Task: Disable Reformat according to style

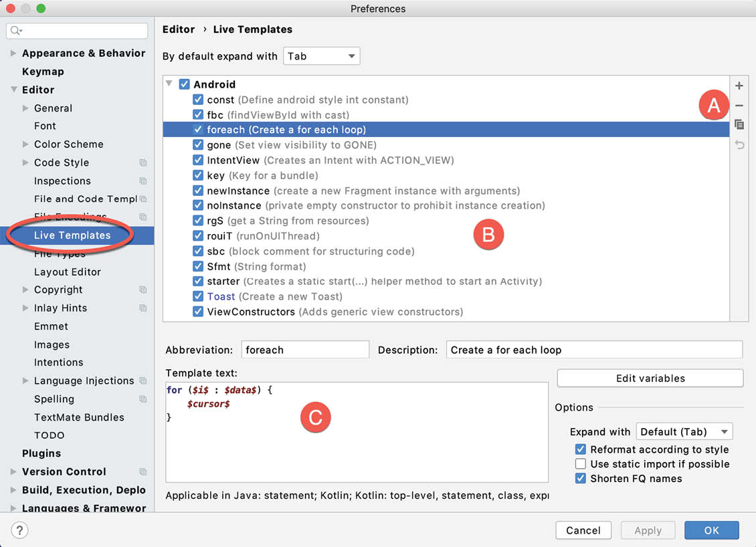Action: coord(580,449)
